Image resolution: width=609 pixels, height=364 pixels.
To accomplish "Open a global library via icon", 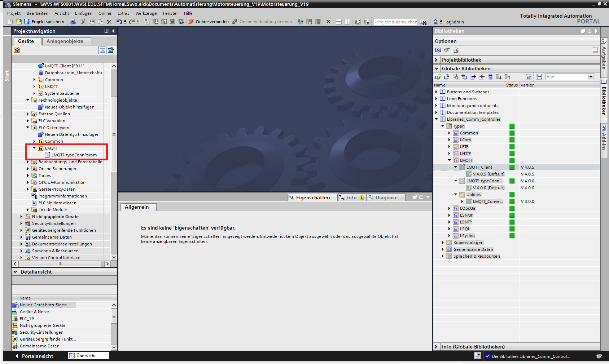I will pos(447,77).
